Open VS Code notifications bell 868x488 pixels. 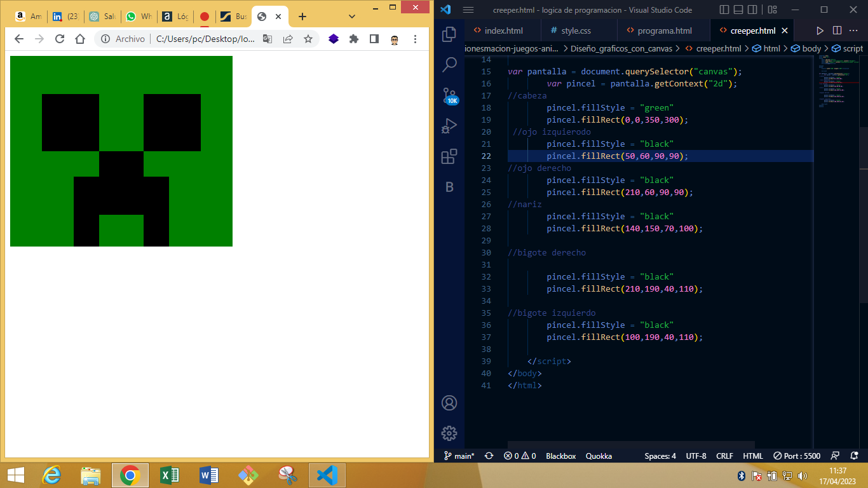click(853, 456)
